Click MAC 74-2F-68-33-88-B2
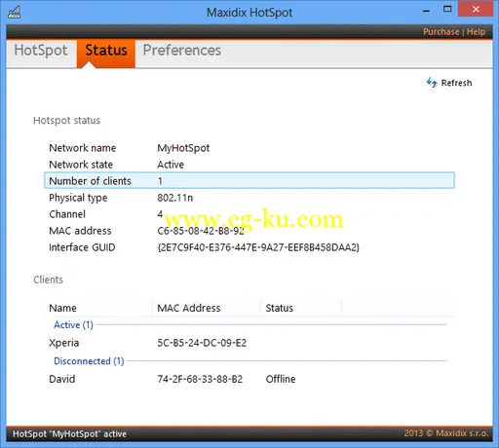Image resolution: width=499 pixels, height=448 pixels. tap(200, 379)
